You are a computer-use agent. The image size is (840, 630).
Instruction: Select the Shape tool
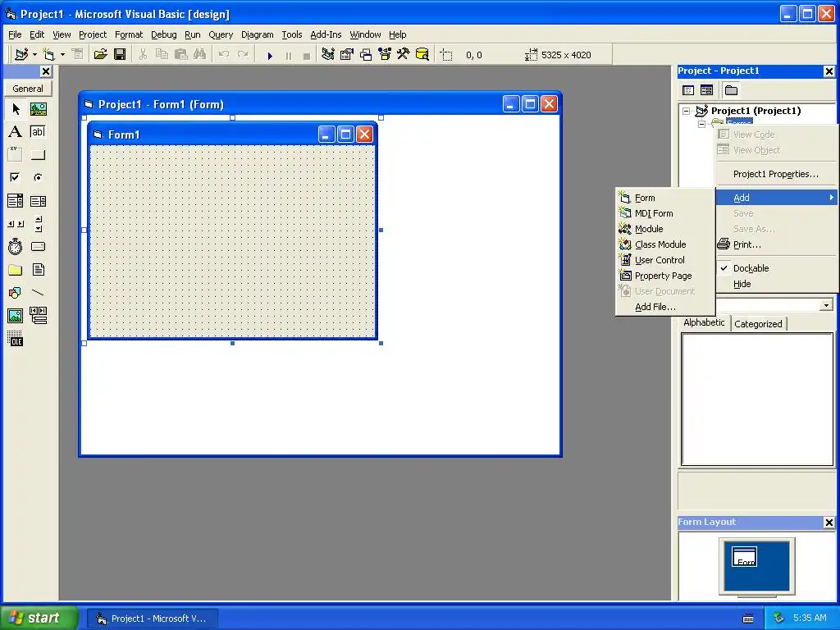(16, 293)
